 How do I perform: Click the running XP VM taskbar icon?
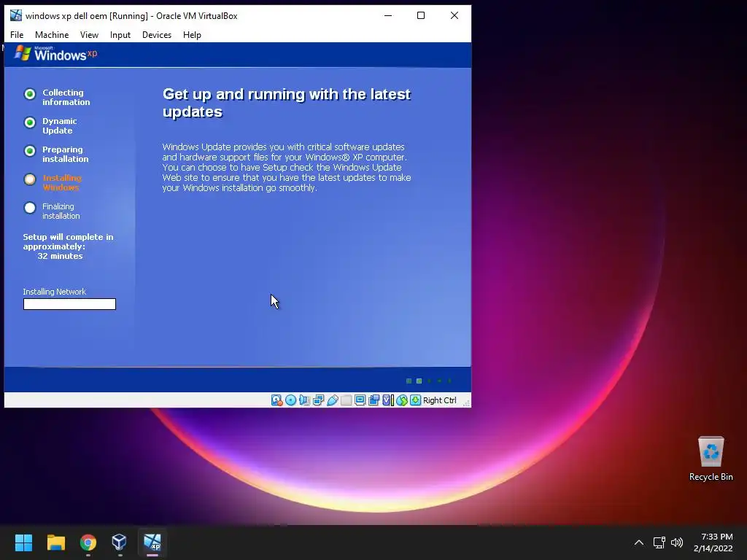pos(152,542)
